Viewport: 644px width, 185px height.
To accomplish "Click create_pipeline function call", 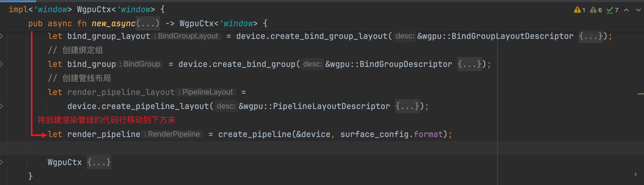I will (255, 134).
